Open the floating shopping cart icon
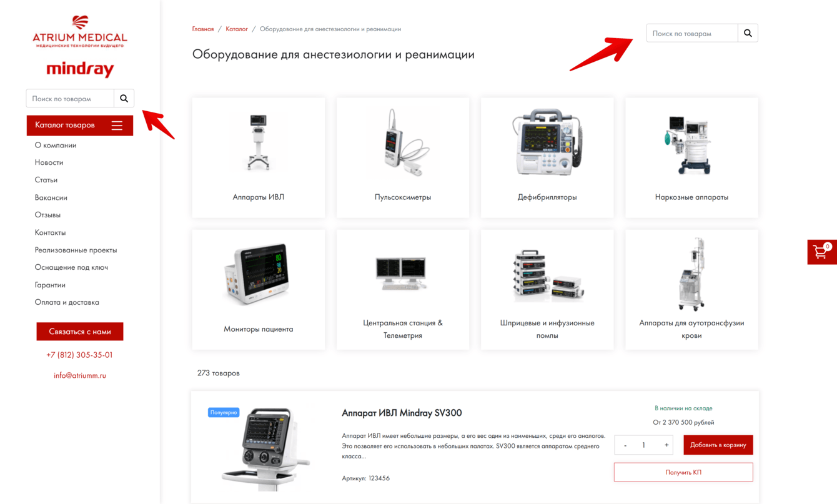Screen dimensions: 837x504 pyautogui.click(x=822, y=252)
